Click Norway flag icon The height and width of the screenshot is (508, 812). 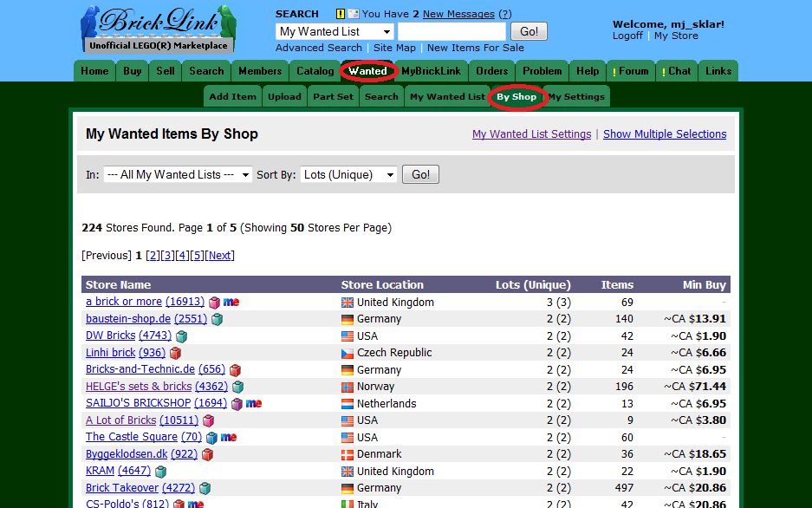[347, 387]
